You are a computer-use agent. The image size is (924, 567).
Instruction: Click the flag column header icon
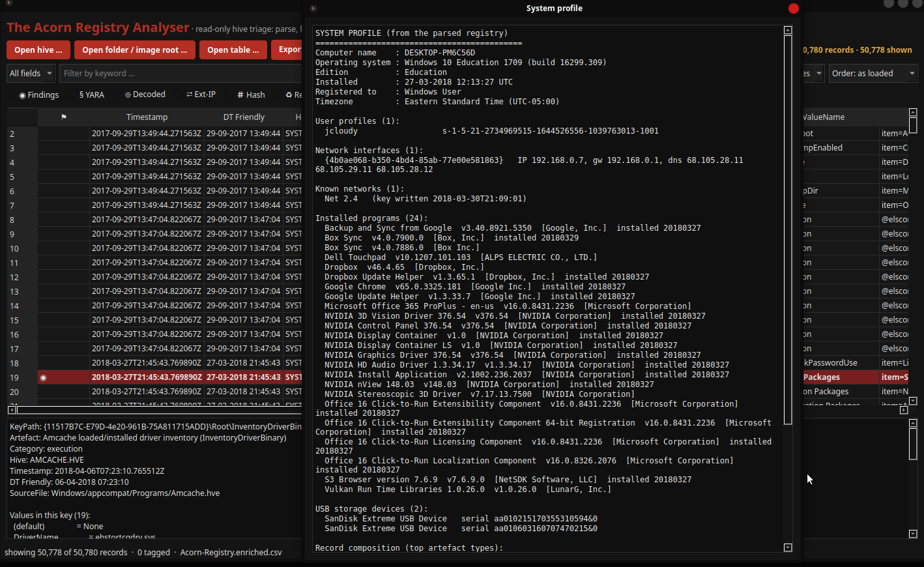(64, 117)
